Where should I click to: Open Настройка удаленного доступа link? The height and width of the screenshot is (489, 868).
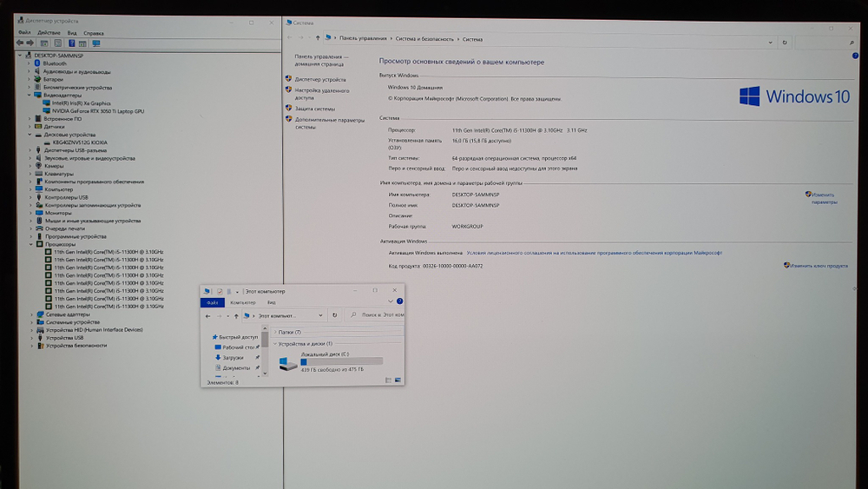point(322,94)
